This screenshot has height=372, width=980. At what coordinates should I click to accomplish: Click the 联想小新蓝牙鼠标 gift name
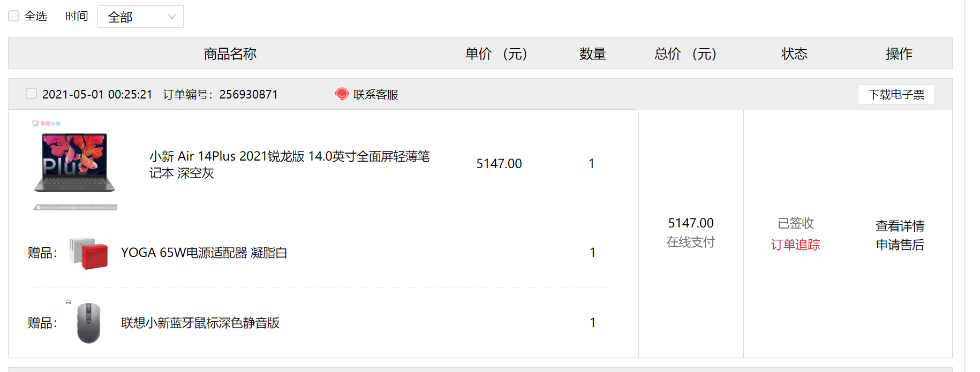coord(200,323)
